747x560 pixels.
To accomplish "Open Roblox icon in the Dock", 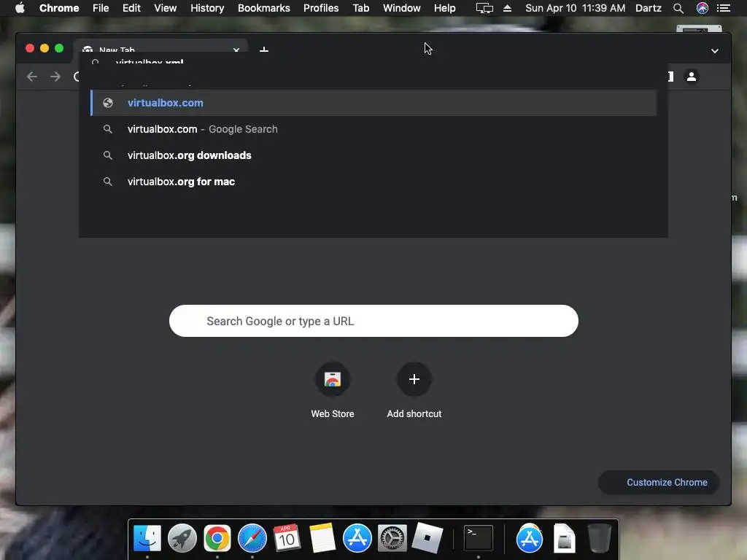I will (x=427, y=538).
